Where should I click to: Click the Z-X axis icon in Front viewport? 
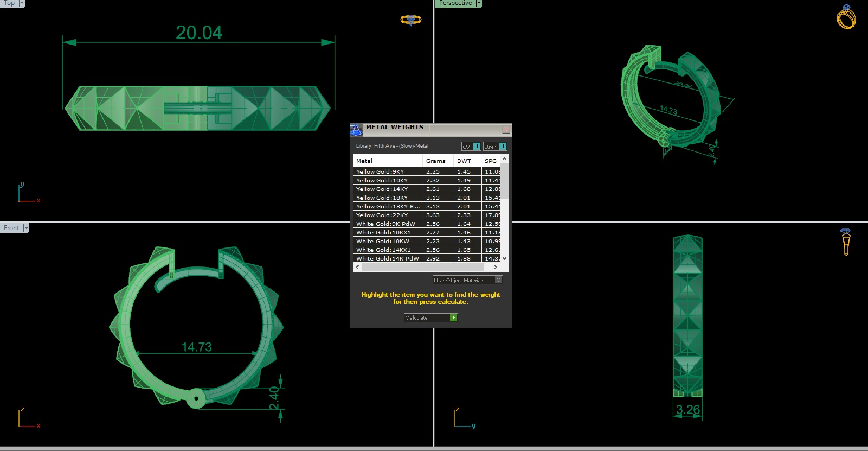(x=29, y=418)
